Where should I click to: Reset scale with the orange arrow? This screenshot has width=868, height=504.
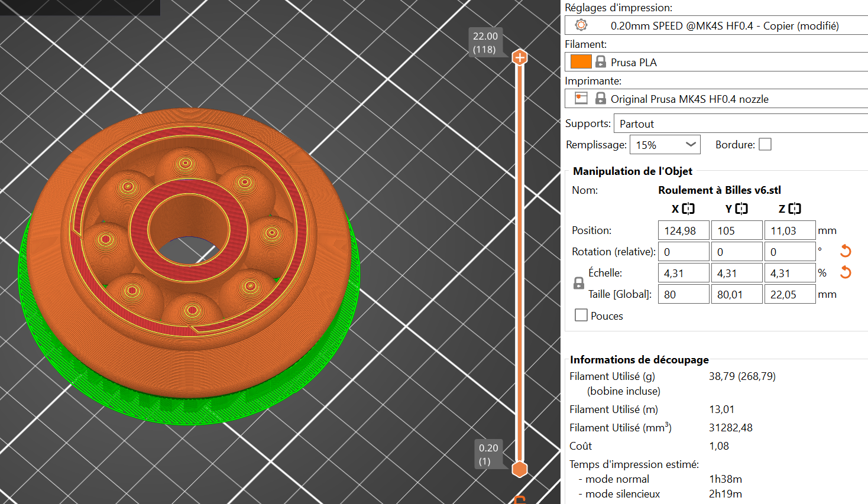[846, 272]
